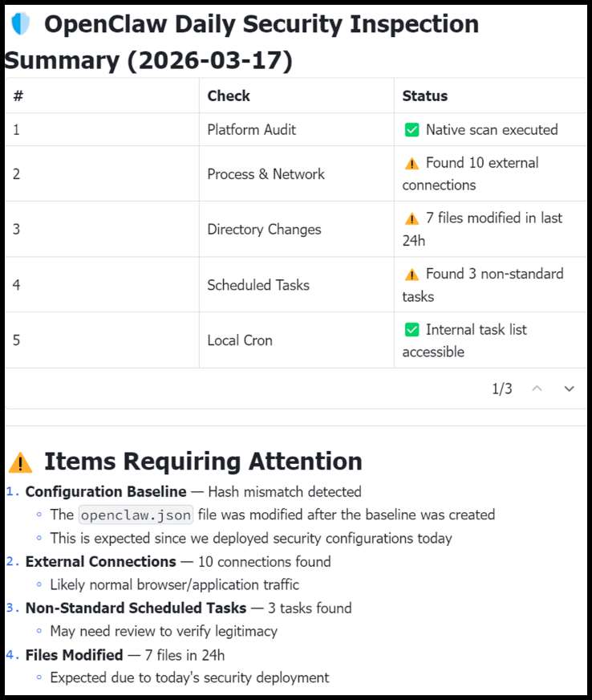Go to previous table page with up chevron

point(537,389)
